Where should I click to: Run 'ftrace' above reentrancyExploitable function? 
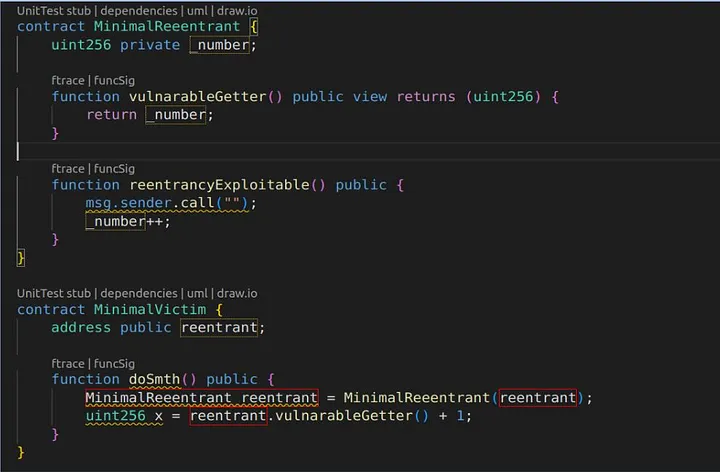(68, 169)
